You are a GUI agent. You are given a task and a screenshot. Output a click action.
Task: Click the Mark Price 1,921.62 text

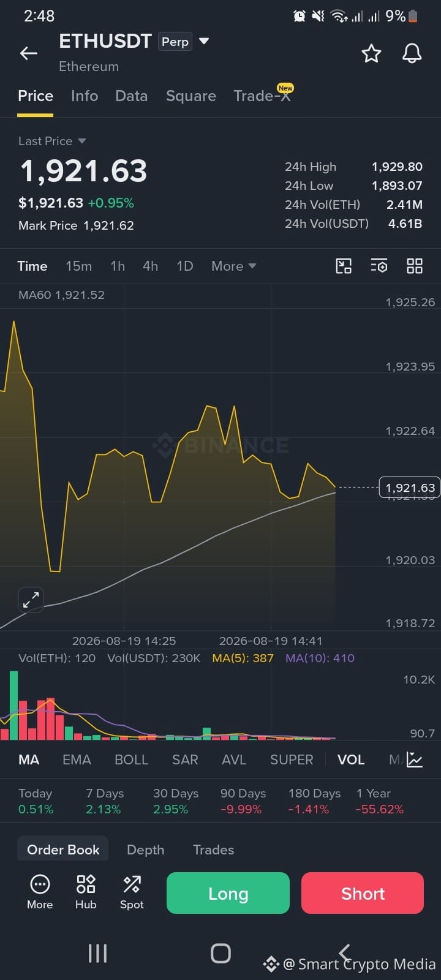tap(76, 225)
